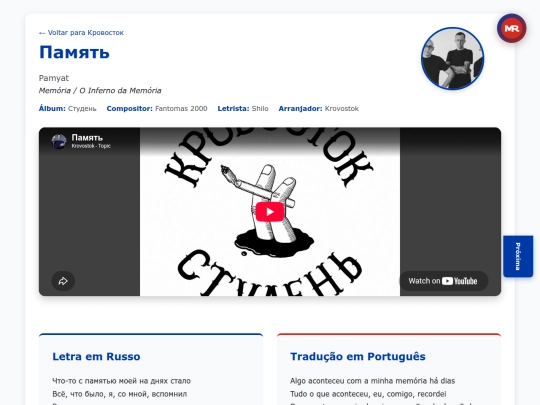This screenshot has height=405, width=540.
Task: Click the Compositor label
Action: click(x=129, y=108)
